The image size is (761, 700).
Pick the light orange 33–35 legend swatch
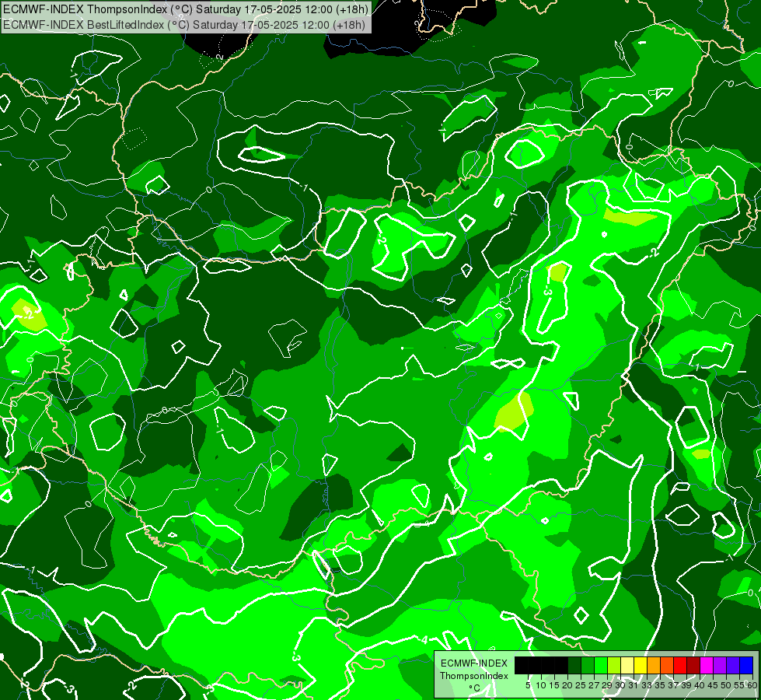click(654, 666)
